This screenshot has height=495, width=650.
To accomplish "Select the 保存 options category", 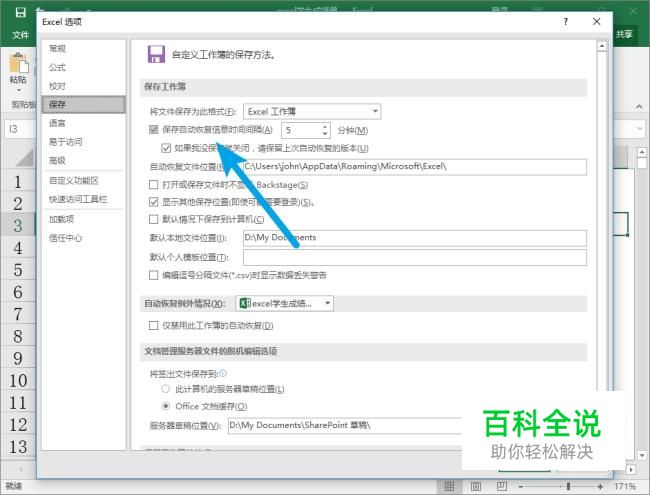I will (83, 104).
